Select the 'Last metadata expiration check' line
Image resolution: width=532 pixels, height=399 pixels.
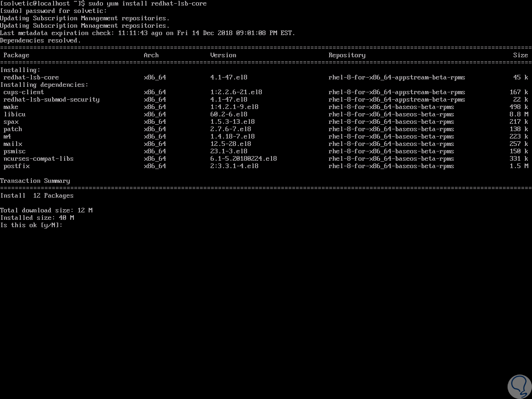pyautogui.click(x=148, y=33)
